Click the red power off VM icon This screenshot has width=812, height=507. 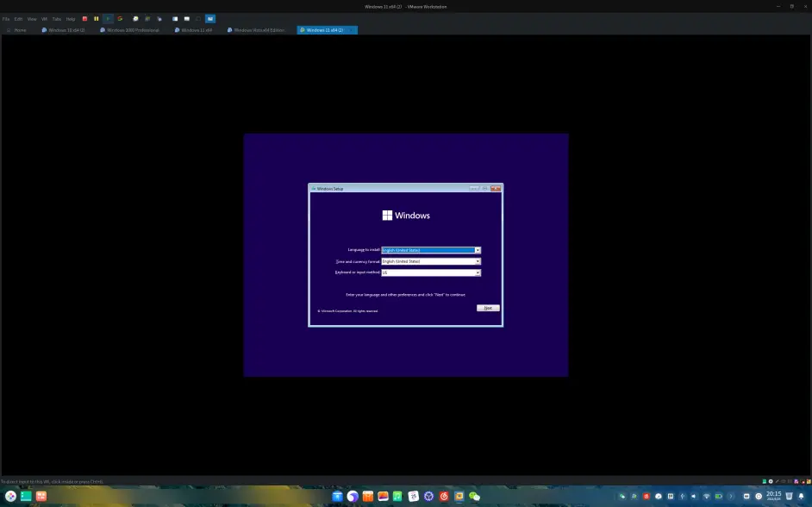pyautogui.click(x=85, y=19)
